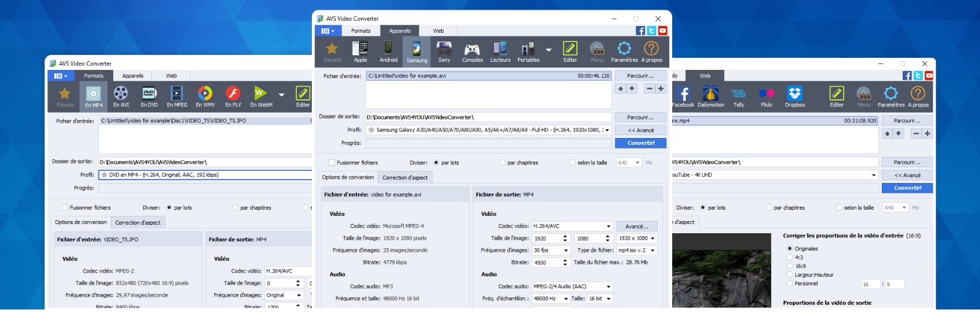980x321 pixels.
Task: Open Facebook toolbar icon in right window
Action: (x=683, y=96)
